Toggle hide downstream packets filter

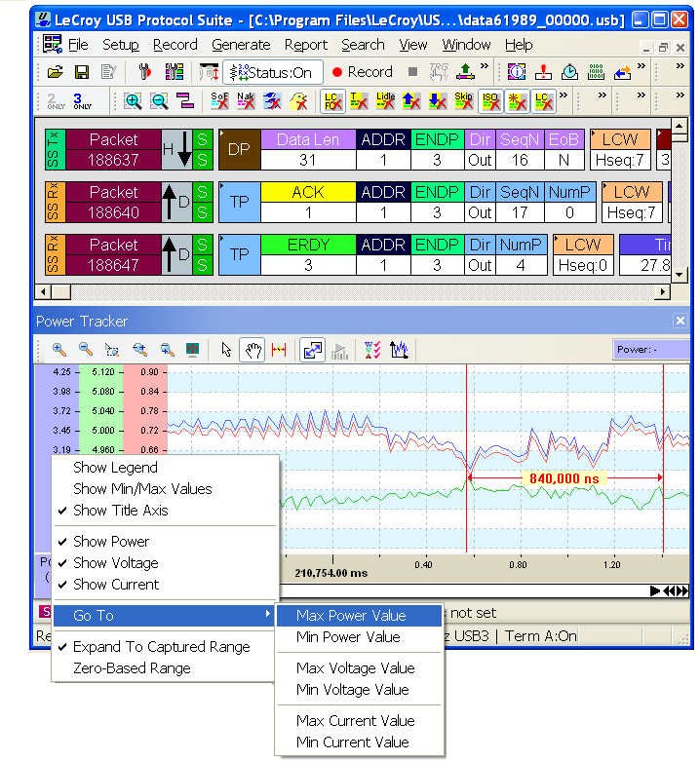click(x=438, y=101)
